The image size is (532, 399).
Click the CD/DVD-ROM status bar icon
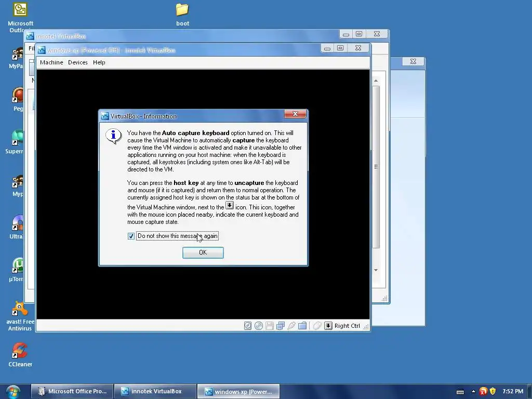pos(259,326)
